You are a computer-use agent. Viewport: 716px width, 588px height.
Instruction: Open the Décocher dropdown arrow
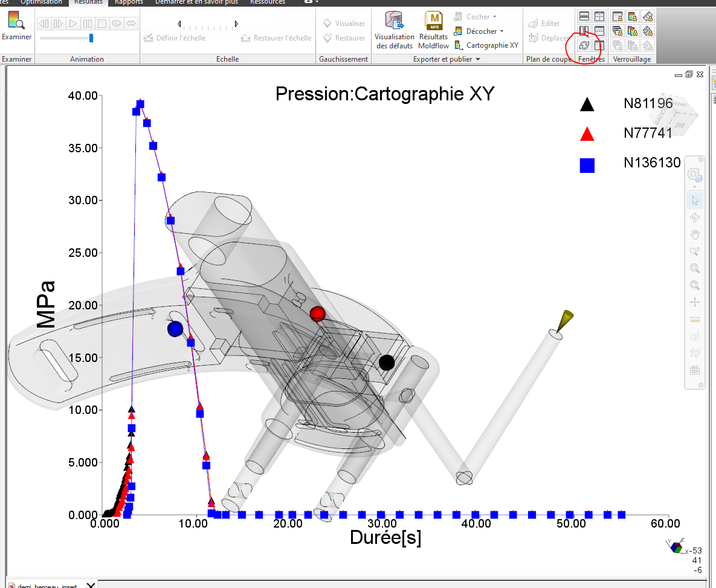point(502,31)
